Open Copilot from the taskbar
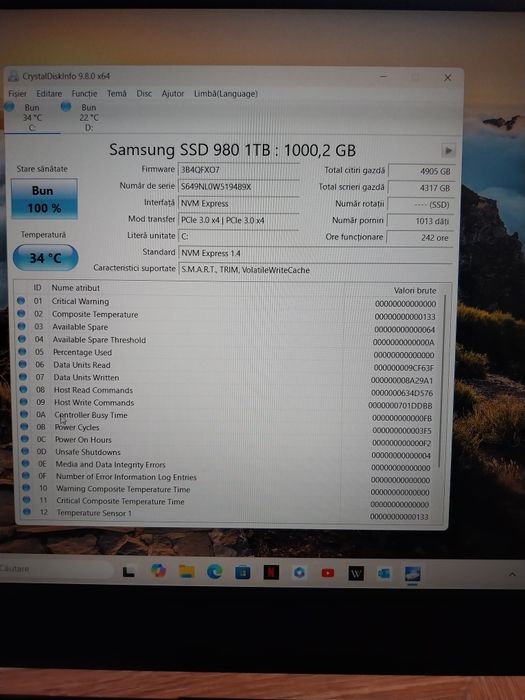This screenshot has width=525, height=700. pos(158,571)
